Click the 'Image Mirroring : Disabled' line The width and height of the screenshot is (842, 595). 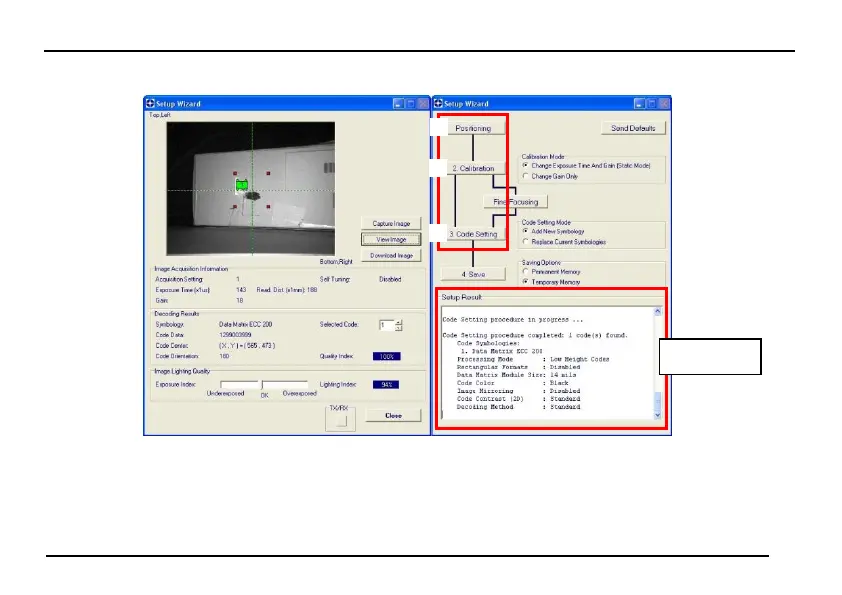[518, 391]
